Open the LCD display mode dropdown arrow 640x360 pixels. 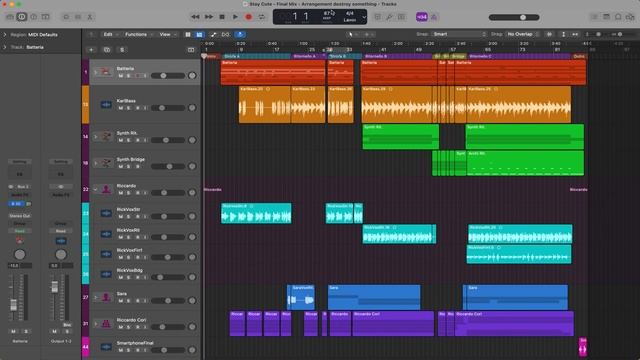point(364,17)
